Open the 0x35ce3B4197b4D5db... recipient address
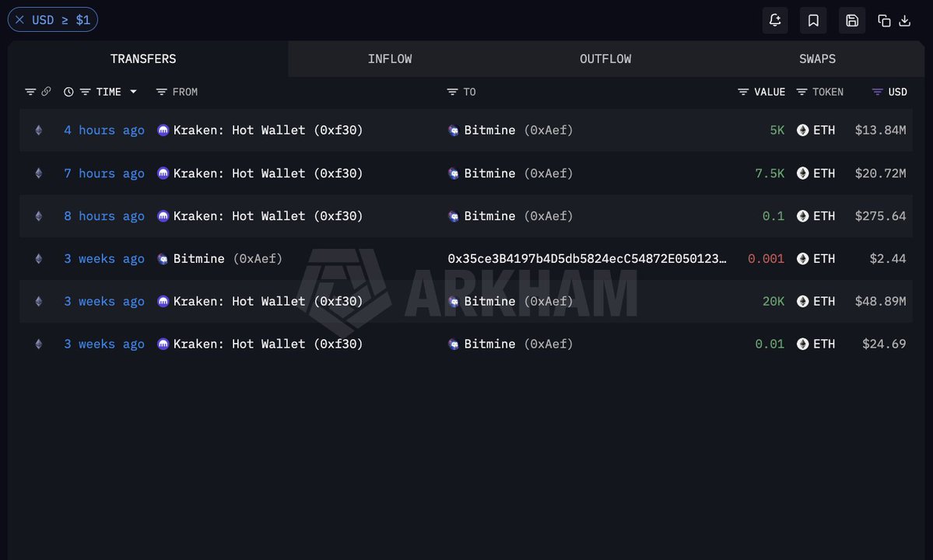This screenshot has width=933, height=560. click(587, 258)
